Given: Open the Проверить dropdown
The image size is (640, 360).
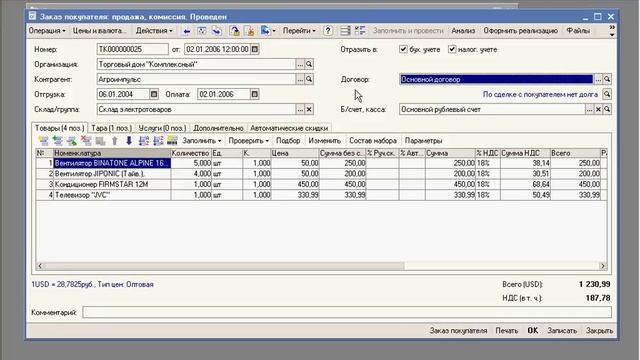Looking at the screenshot, I should (248, 141).
